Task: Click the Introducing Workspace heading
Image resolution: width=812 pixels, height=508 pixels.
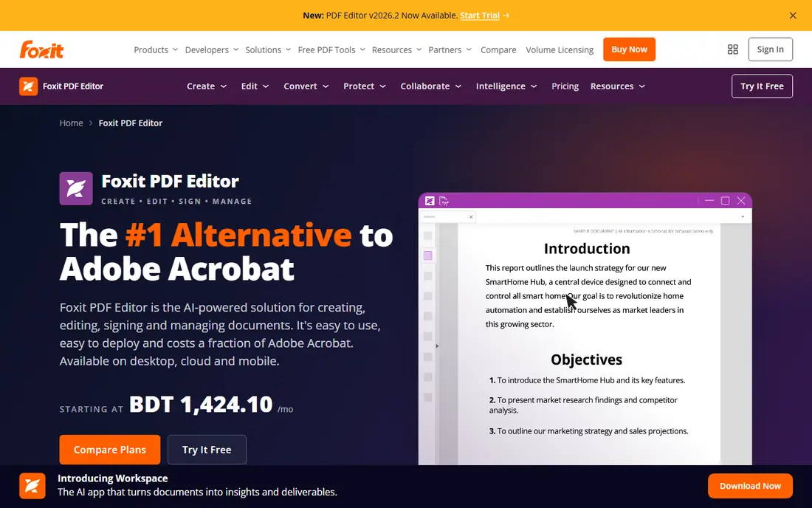Action: 112,478
